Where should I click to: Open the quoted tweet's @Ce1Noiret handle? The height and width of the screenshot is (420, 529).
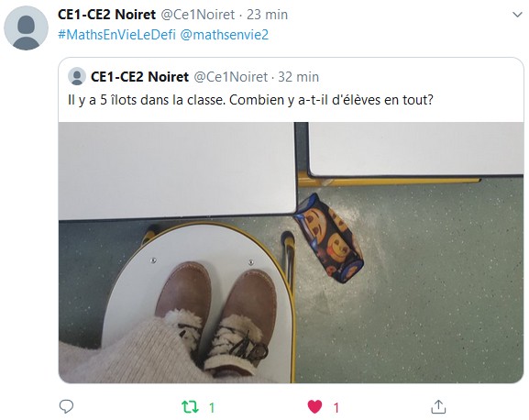[x=230, y=77]
